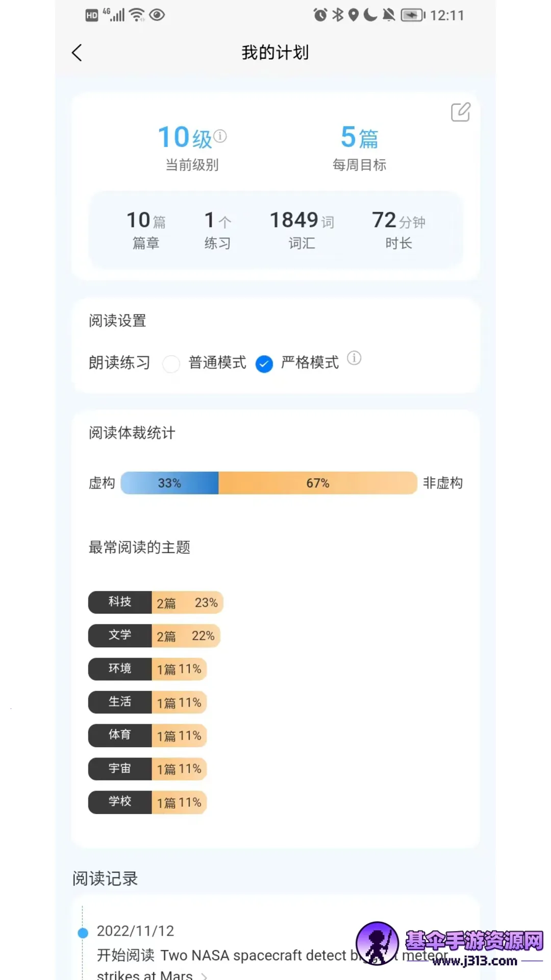
Task: Select the Technology topic bar
Action: click(156, 602)
